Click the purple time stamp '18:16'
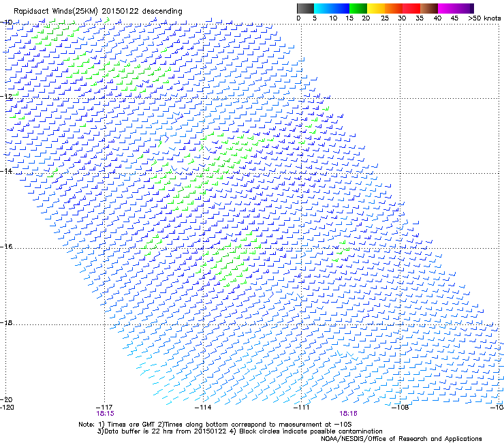 pos(349,414)
